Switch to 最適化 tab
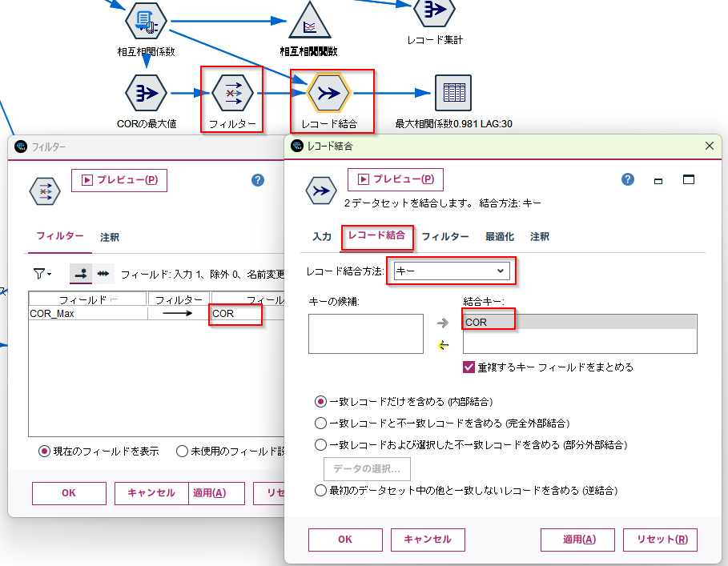This screenshot has width=728, height=566. 500,237
